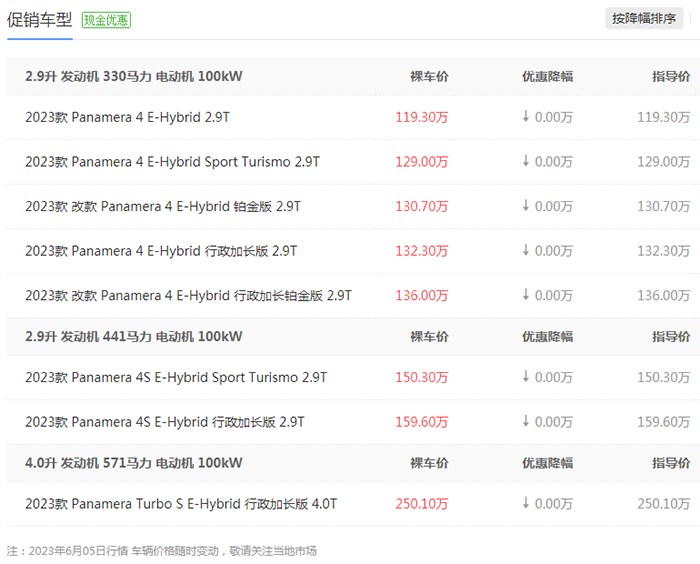Open Panamera 4 E-Hybrid Sport Turismo 2.9T

[173, 162]
